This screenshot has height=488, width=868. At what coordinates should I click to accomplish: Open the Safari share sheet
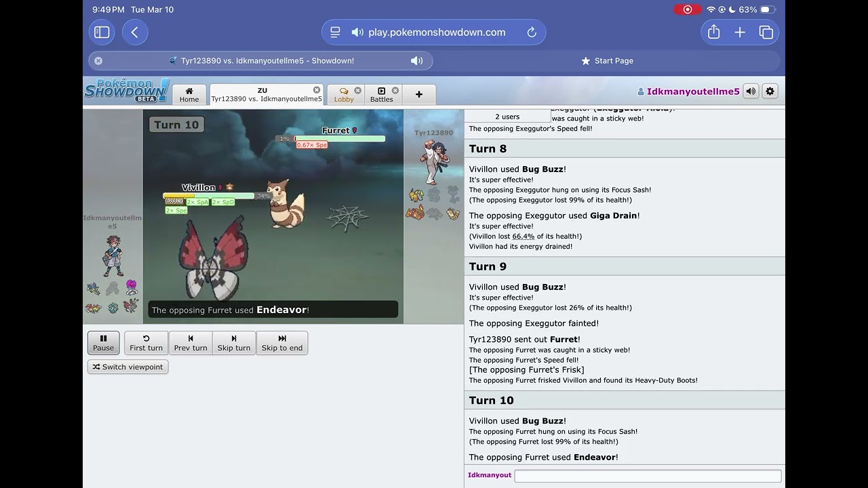click(x=713, y=33)
